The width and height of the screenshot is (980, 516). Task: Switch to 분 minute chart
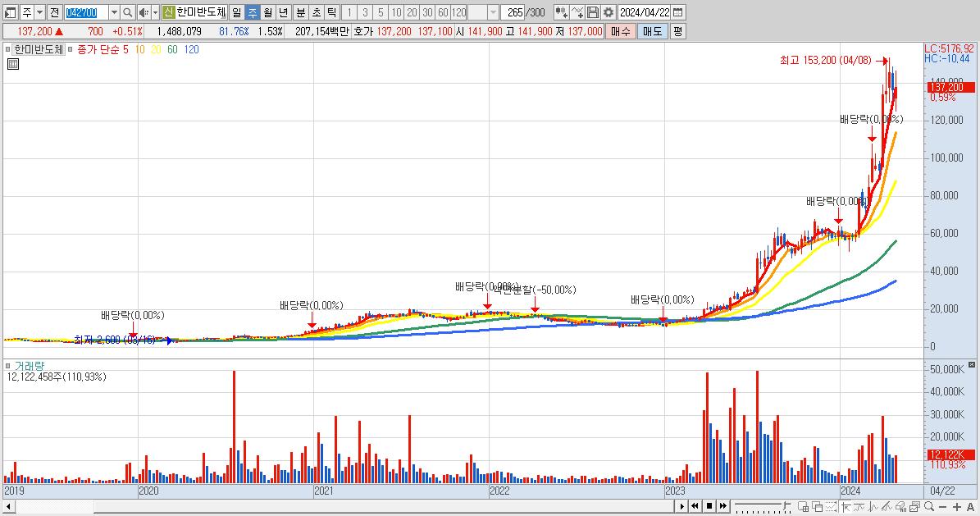(x=301, y=12)
